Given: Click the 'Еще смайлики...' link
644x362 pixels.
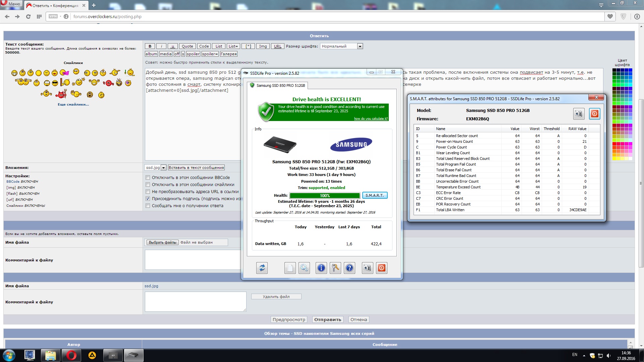Looking at the screenshot, I should pos(73,105).
